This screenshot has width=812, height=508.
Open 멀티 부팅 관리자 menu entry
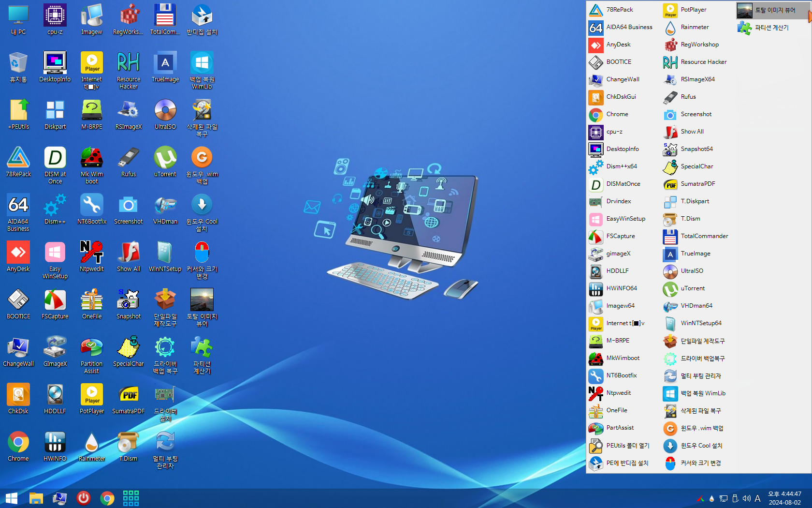[698, 376]
